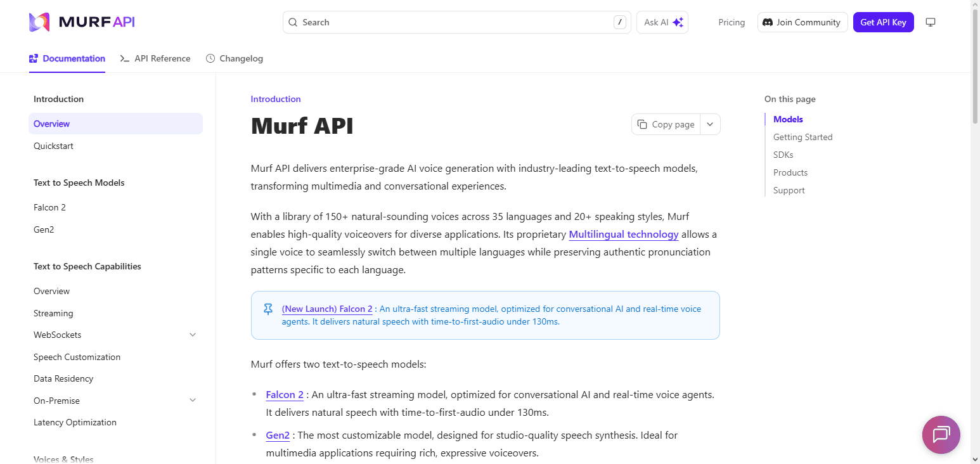Image resolution: width=980 pixels, height=464 pixels.
Task: Open the Gen2 link in the models list
Action: point(278,435)
